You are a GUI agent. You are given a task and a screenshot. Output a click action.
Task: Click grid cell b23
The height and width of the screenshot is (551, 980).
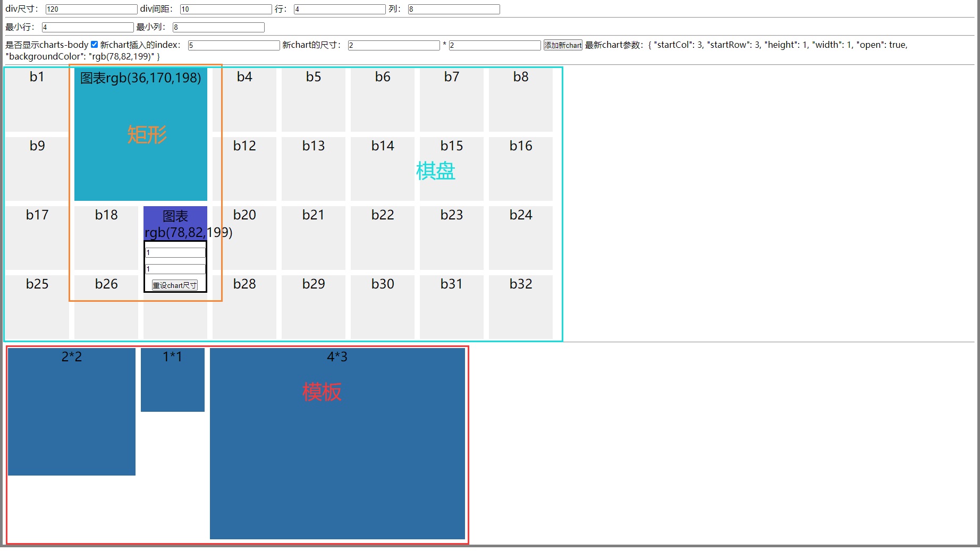click(452, 238)
